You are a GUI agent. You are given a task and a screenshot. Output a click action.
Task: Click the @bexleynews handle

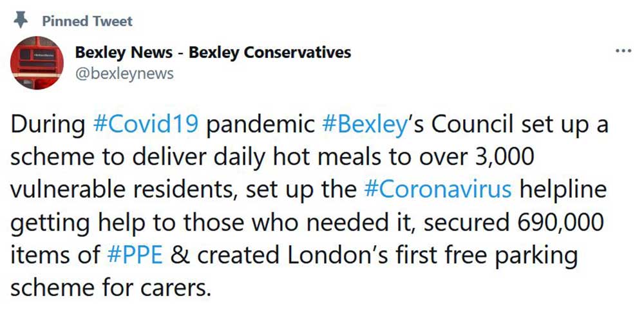coord(124,73)
